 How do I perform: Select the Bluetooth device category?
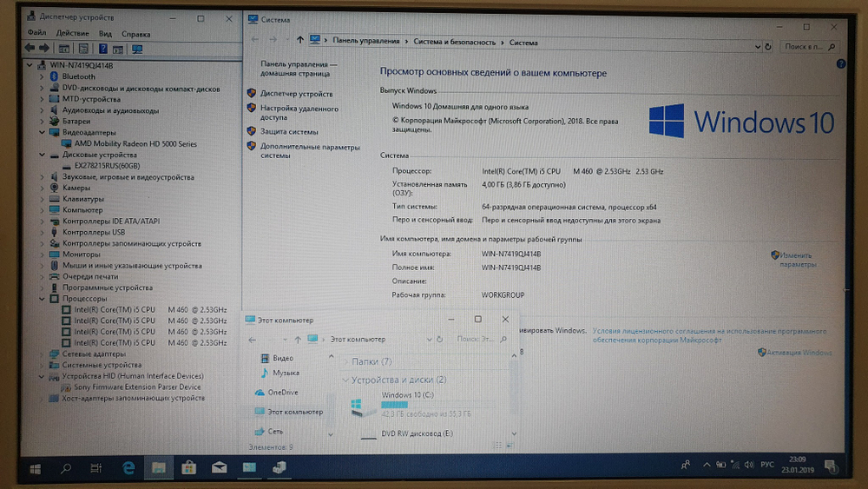tap(79, 76)
